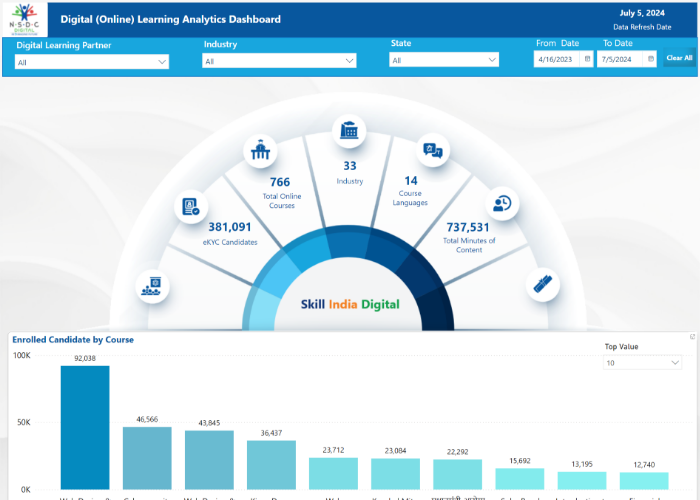Click the certificate scroll icon on lower right
The height and width of the screenshot is (500, 700).
pos(543,284)
